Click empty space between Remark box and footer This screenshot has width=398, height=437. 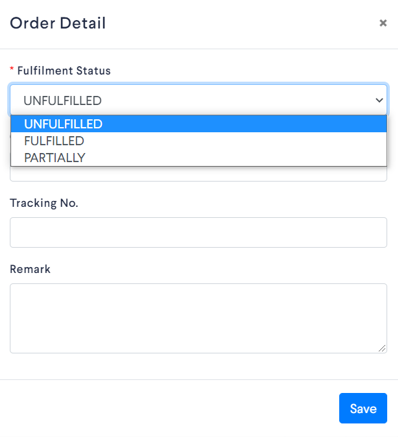tap(198, 366)
